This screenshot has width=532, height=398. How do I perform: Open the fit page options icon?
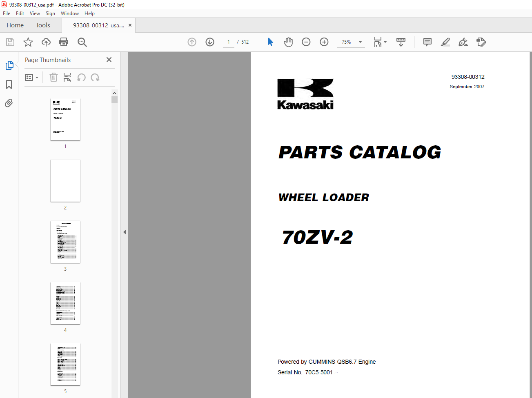click(x=380, y=42)
